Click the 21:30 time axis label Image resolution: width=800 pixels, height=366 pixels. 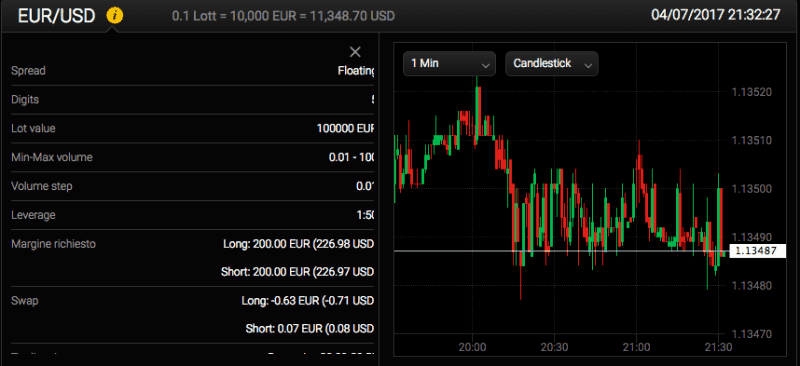pos(718,347)
